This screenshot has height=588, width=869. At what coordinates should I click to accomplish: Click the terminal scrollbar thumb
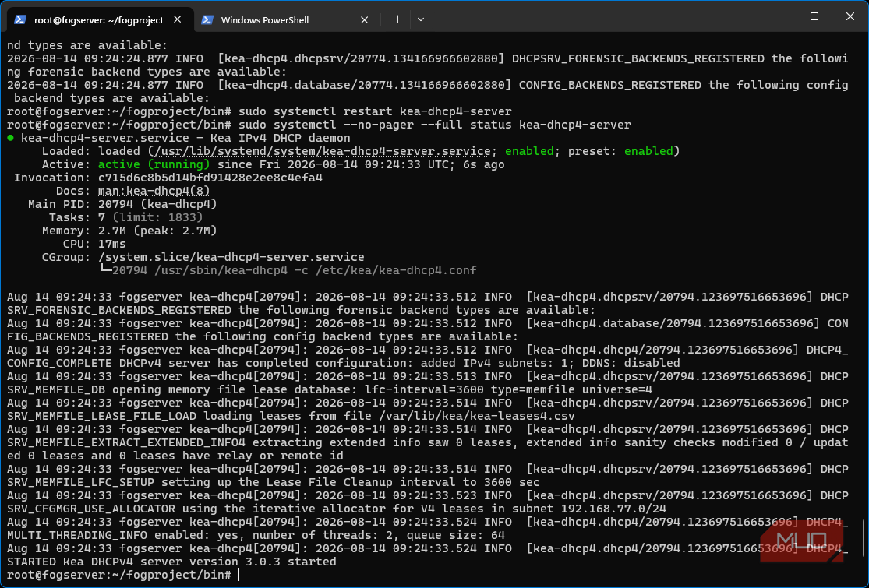pyautogui.click(x=864, y=539)
